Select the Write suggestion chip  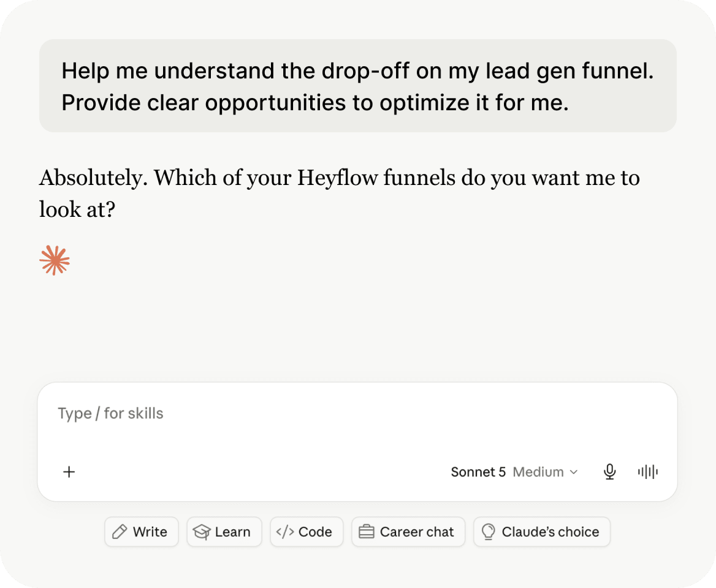point(142,532)
